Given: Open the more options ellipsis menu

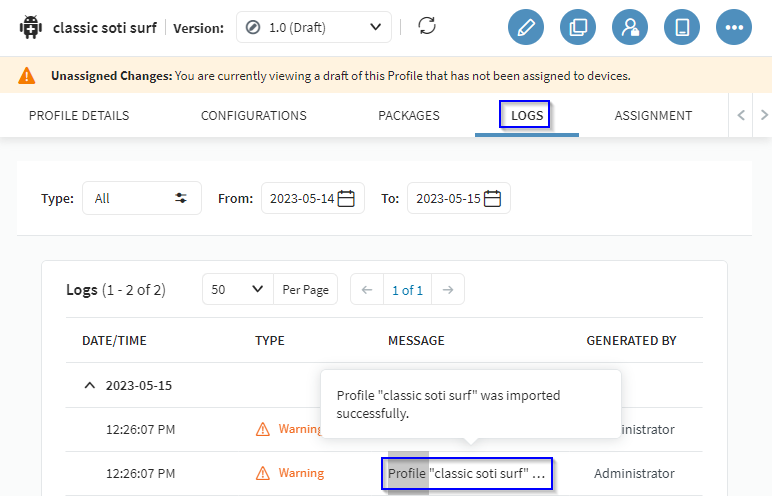Looking at the screenshot, I should (734, 27).
